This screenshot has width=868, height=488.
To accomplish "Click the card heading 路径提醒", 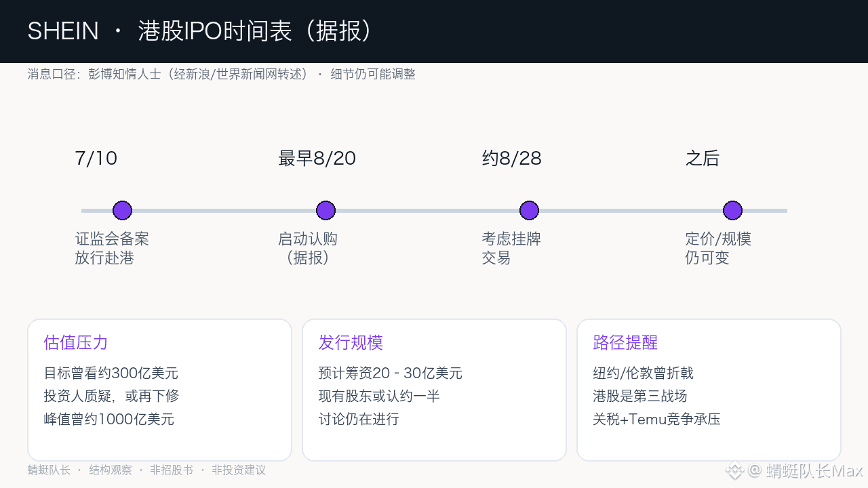I will pyautogui.click(x=625, y=342).
